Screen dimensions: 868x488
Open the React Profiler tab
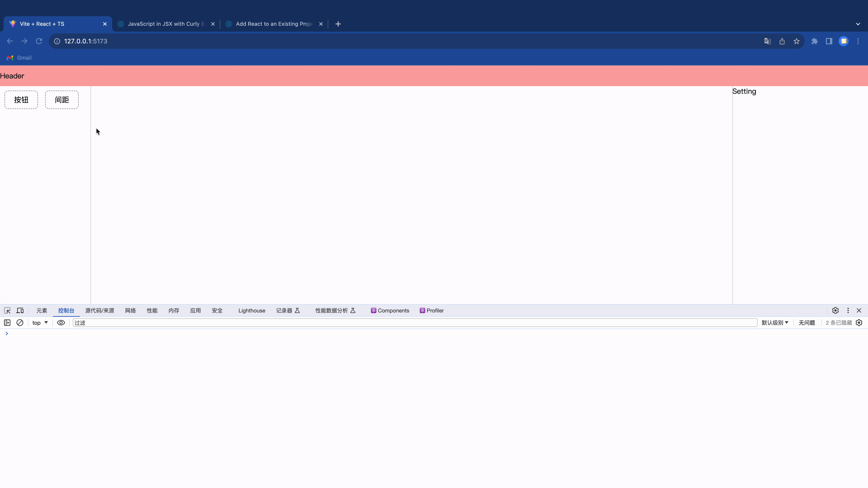(x=432, y=311)
